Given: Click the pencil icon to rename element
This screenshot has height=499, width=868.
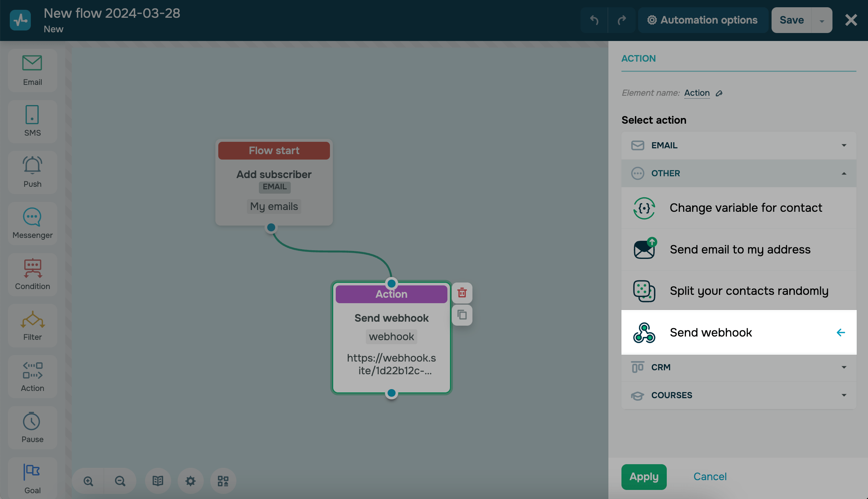Looking at the screenshot, I should point(719,94).
